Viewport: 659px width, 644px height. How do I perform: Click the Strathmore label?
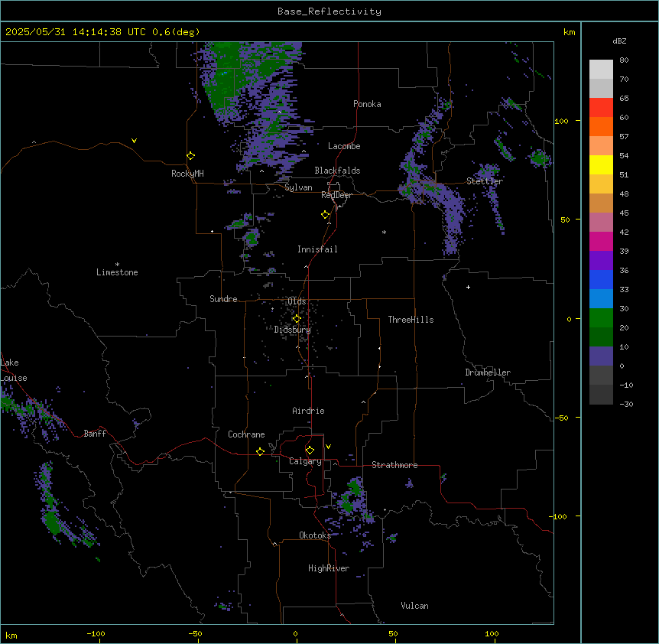click(x=394, y=465)
